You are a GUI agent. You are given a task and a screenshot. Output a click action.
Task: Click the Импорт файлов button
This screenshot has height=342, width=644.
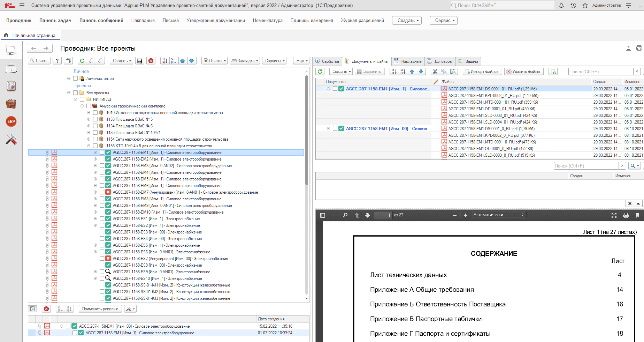(482, 72)
